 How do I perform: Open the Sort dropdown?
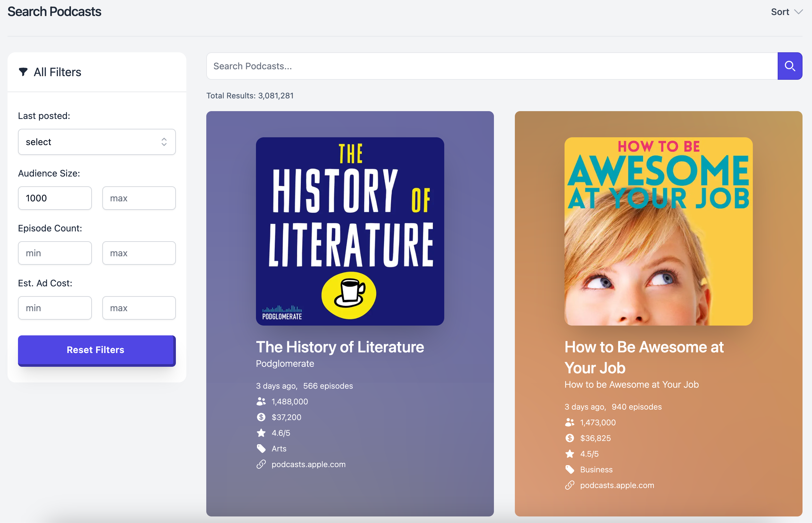pos(787,12)
